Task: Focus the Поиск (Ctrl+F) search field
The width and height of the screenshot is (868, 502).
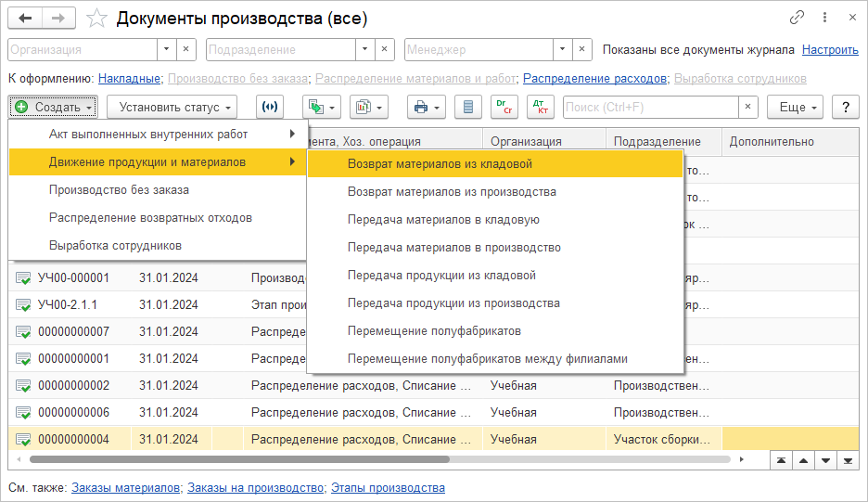Action: [649, 108]
